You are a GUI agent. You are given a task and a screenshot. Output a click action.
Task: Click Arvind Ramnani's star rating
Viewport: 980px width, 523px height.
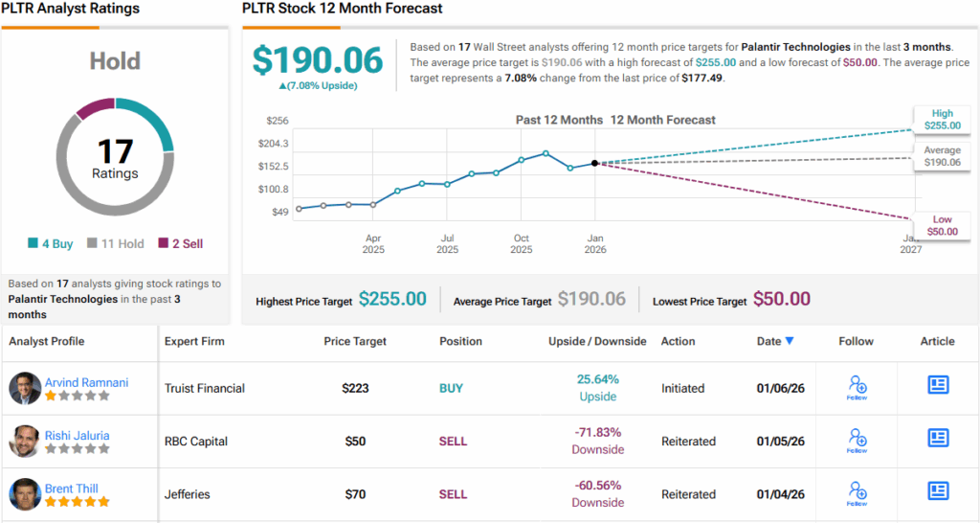(78, 396)
